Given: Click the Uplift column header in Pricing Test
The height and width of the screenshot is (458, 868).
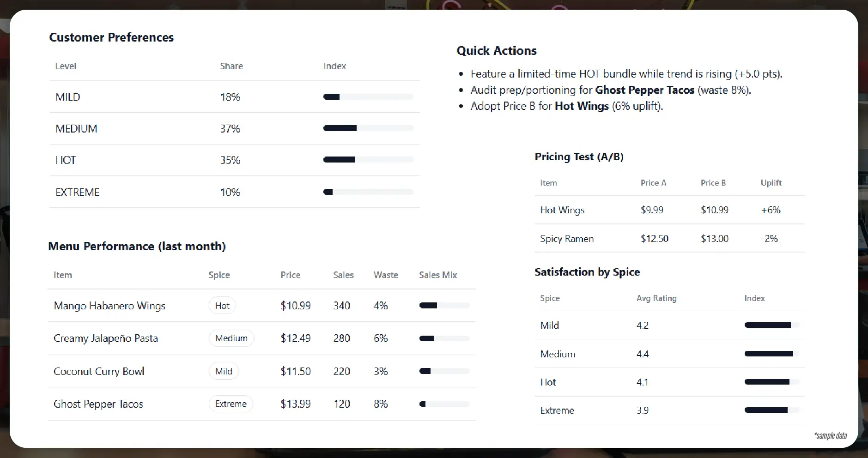Looking at the screenshot, I should [x=771, y=183].
